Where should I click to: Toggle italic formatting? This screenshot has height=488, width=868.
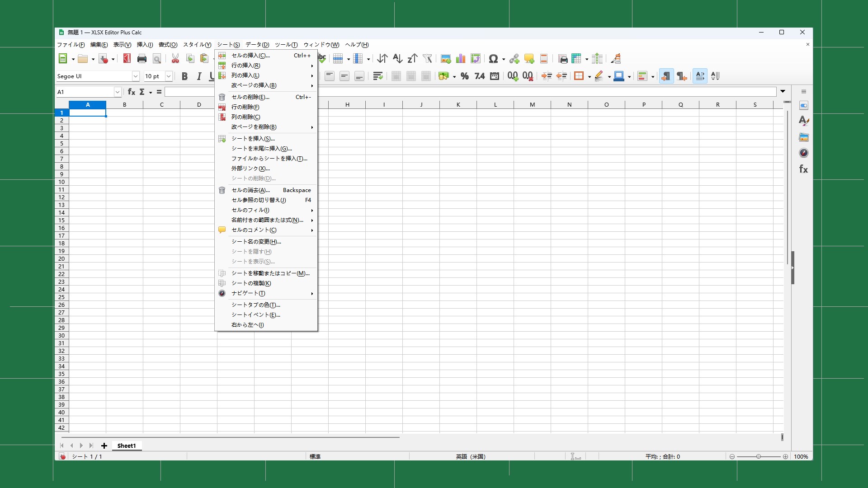tap(199, 76)
